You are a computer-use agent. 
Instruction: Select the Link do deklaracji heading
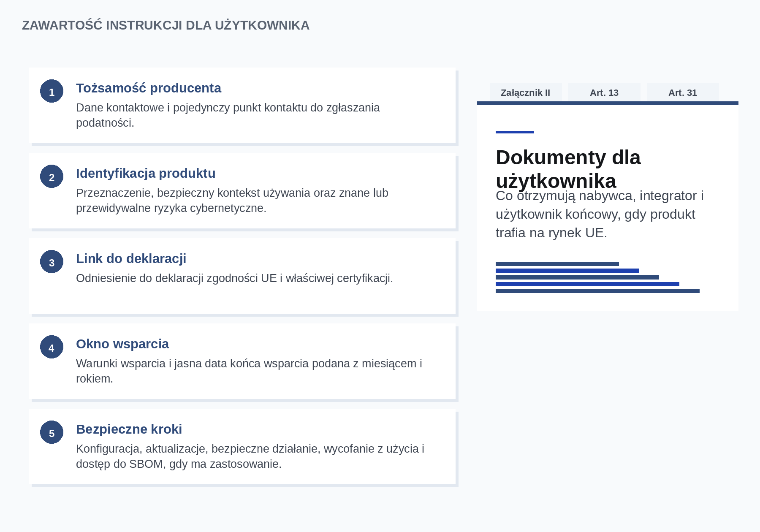tap(131, 258)
